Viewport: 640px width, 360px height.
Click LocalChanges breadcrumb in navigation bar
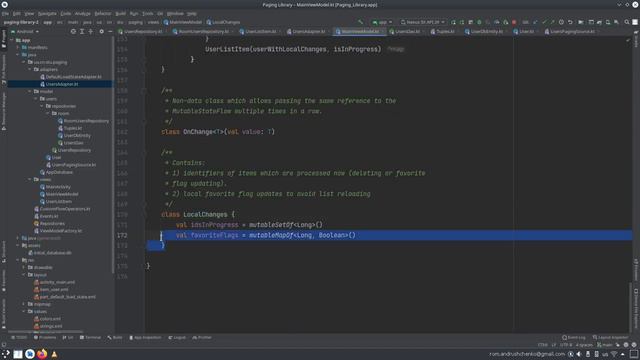[x=223, y=22]
